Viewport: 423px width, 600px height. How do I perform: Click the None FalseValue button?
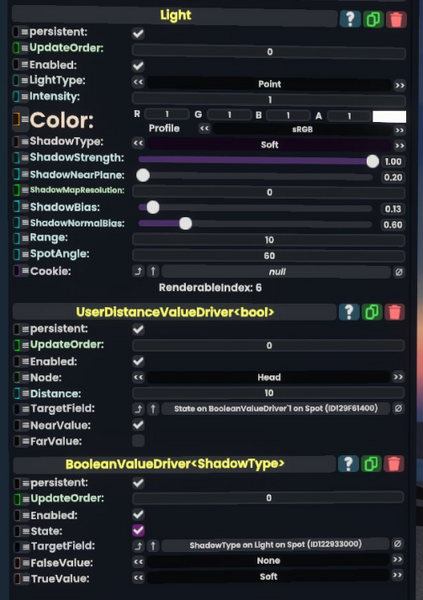pyautogui.click(x=268, y=561)
